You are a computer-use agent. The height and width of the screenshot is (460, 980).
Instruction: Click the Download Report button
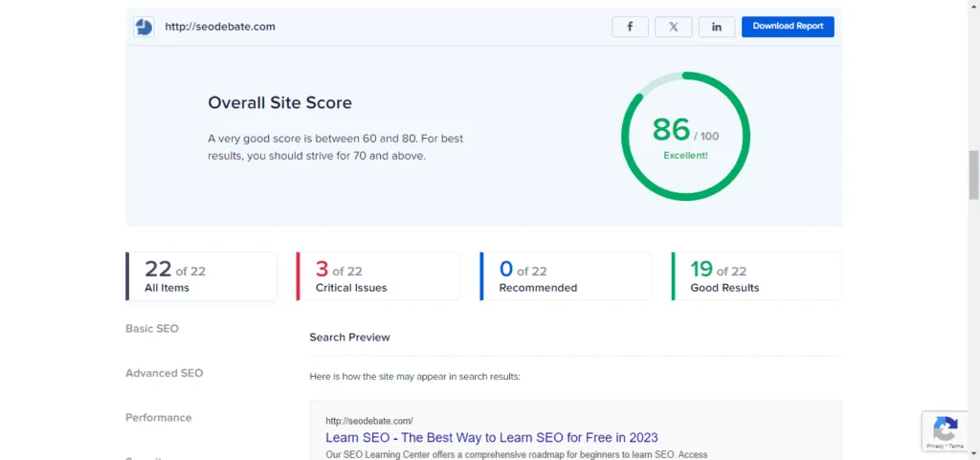[x=788, y=27]
